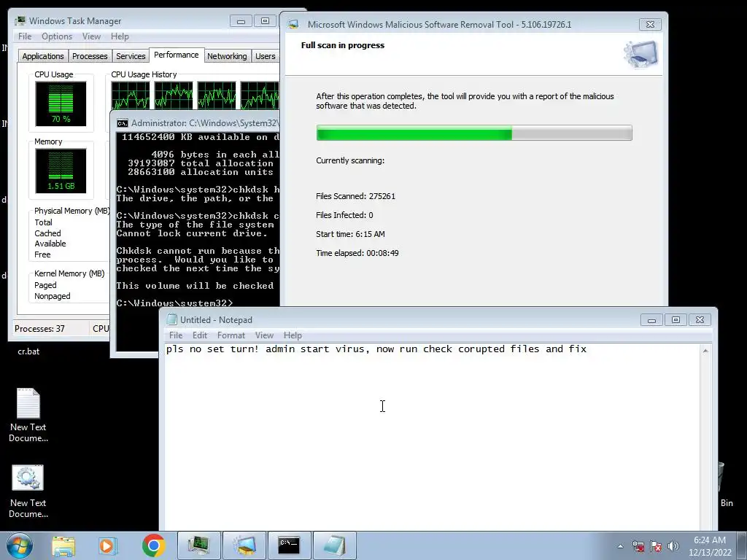This screenshot has width=747, height=560.
Task: Click 'Processes: 37' in status bar
Action: (x=39, y=329)
